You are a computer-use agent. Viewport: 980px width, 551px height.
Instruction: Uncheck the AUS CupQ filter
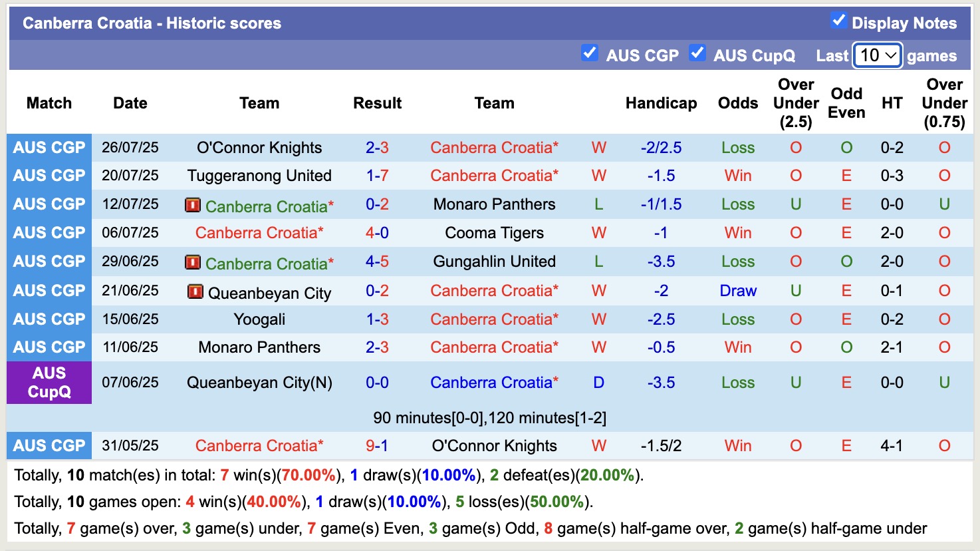point(697,53)
